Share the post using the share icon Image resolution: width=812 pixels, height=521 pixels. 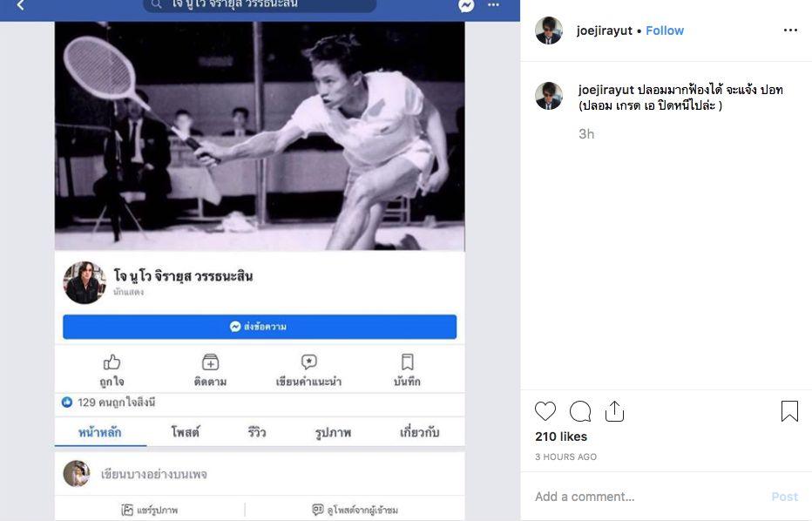[615, 411]
